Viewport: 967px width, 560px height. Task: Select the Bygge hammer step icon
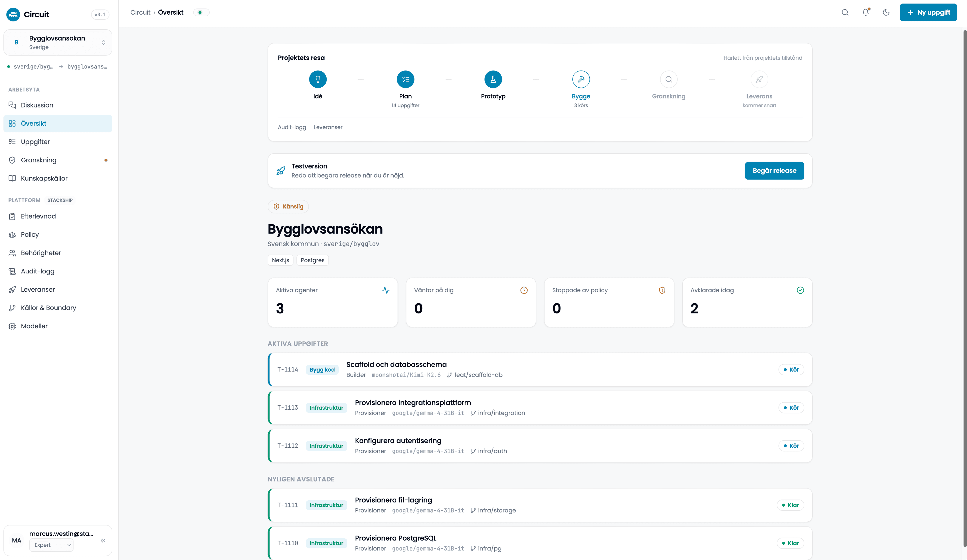coord(581,79)
